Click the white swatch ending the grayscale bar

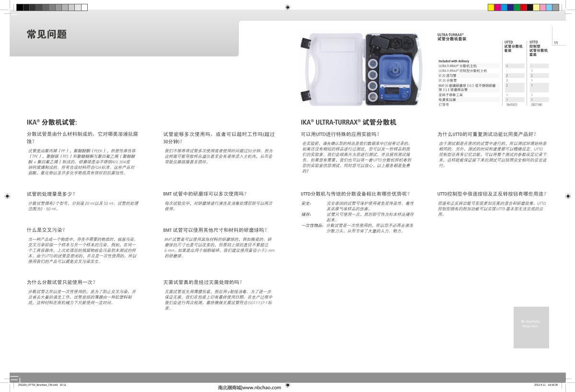pos(84,7)
